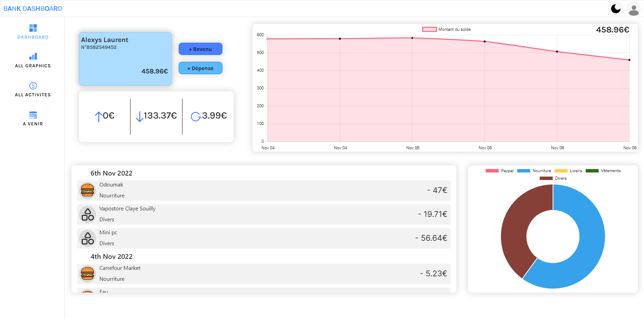This screenshot has height=319, width=644.
Task: Click the Divers icon beside Mini pc
Action: 87,238
